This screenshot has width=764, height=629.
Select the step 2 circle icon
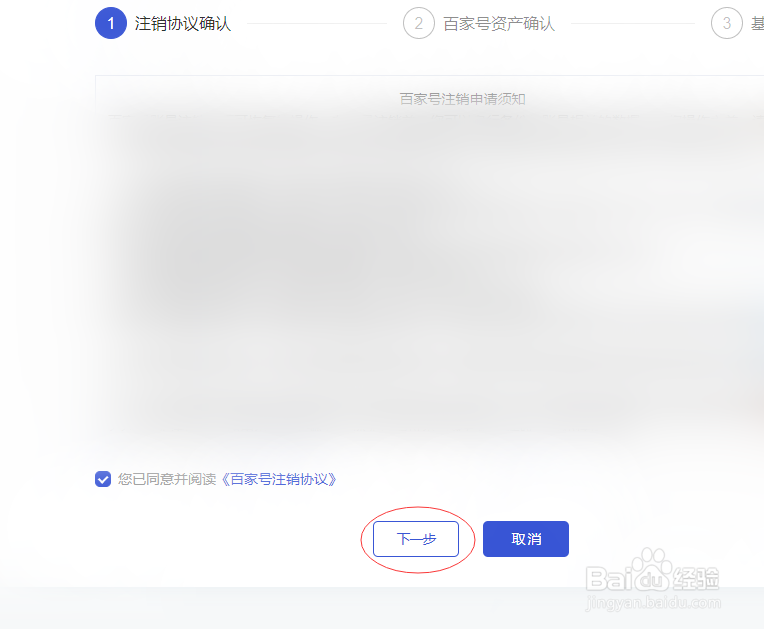point(419,23)
